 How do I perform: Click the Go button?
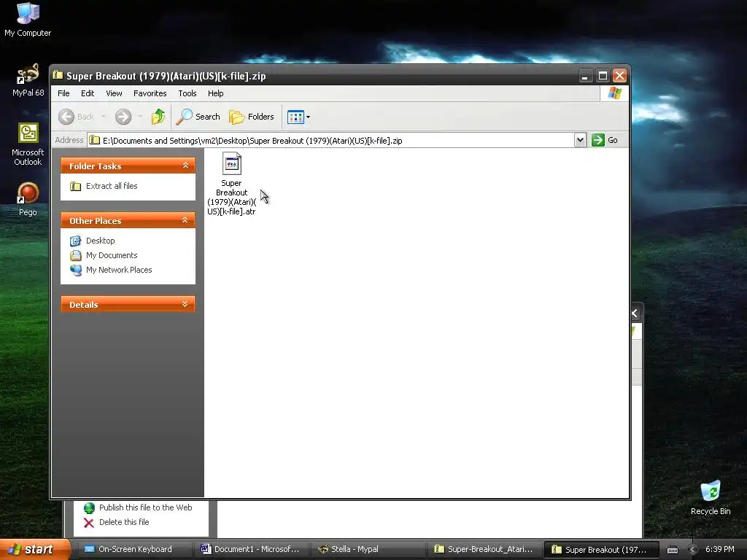[x=605, y=140]
